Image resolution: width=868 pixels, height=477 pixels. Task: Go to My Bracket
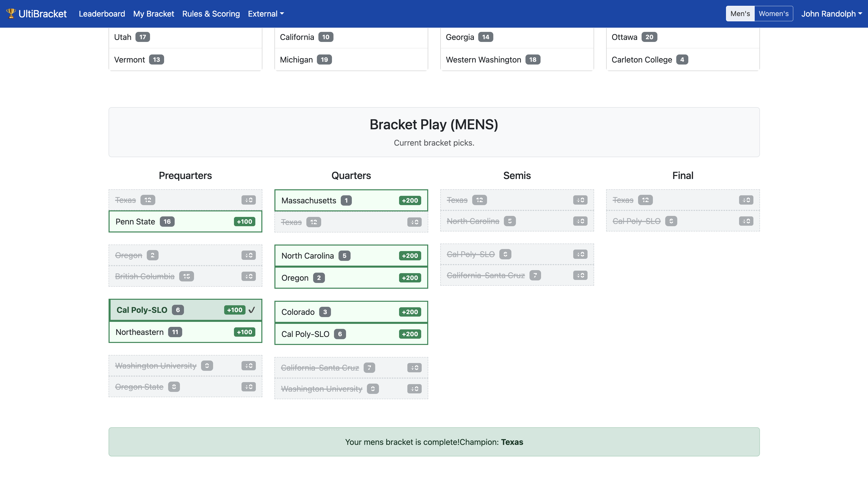tap(154, 14)
